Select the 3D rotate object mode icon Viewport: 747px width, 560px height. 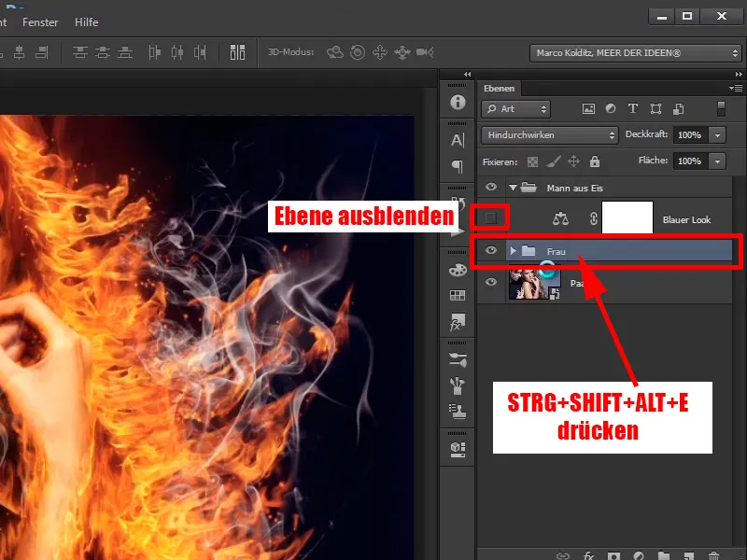point(335,52)
